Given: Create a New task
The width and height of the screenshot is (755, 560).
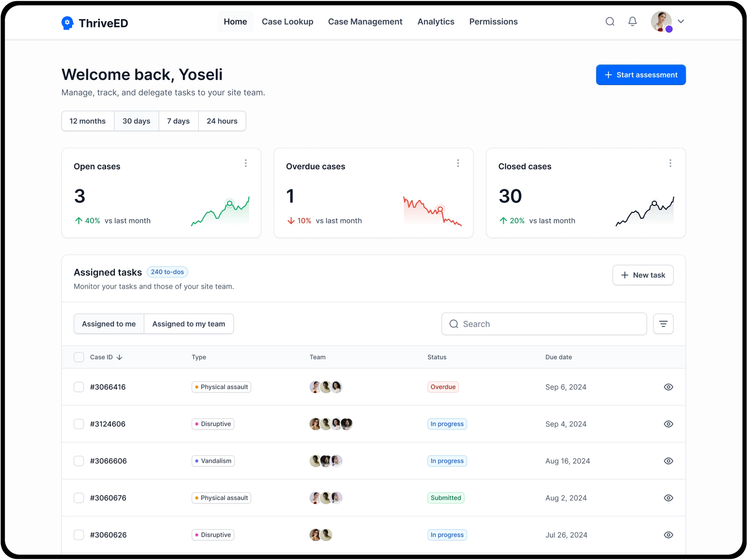Looking at the screenshot, I should point(642,275).
